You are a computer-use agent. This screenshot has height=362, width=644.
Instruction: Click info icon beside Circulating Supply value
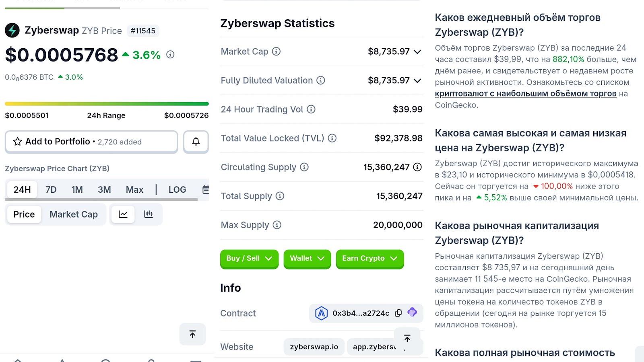[418, 167]
